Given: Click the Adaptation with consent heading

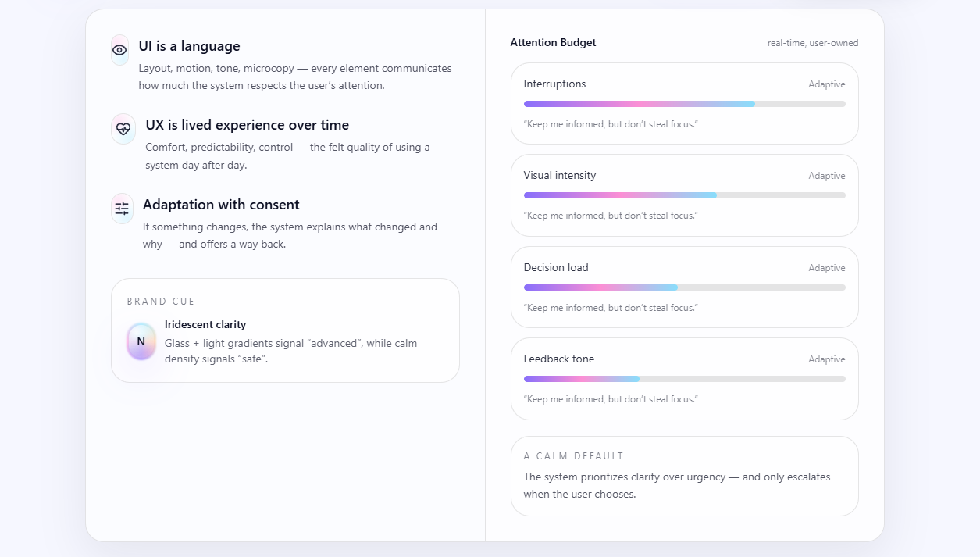Looking at the screenshot, I should (221, 205).
